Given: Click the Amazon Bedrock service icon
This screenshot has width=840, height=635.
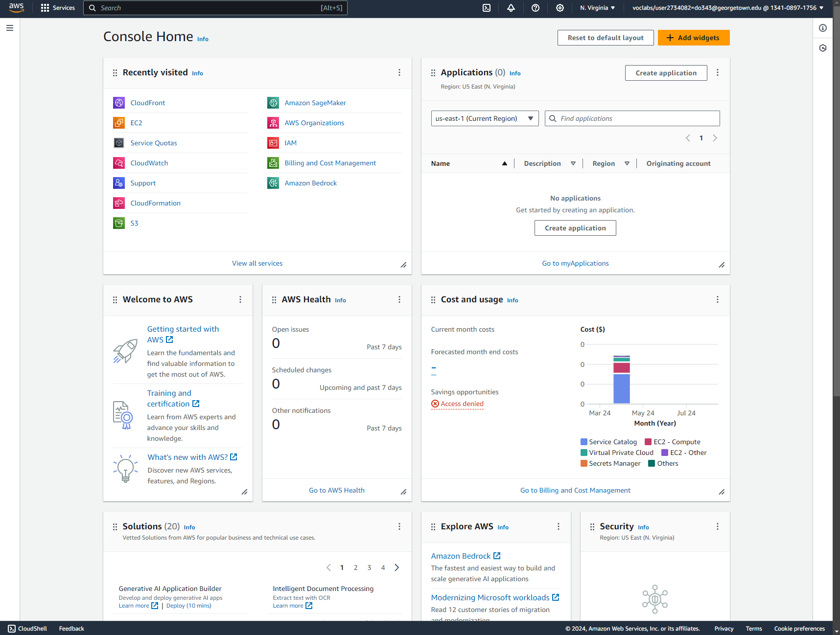Looking at the screenshot, I should [x=273, y=183].
